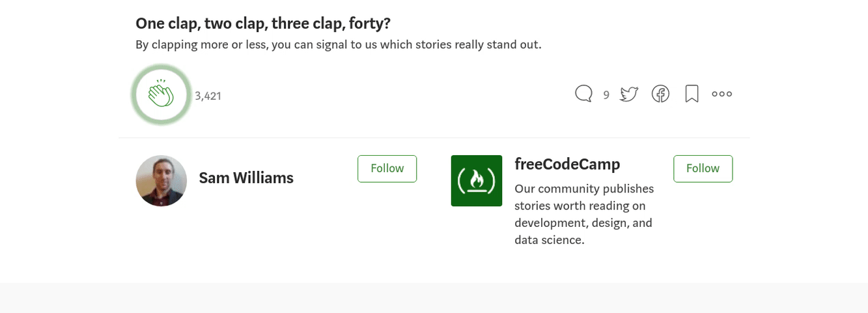
Task: Open the three-dot more options menu
Action: [721, 94]
